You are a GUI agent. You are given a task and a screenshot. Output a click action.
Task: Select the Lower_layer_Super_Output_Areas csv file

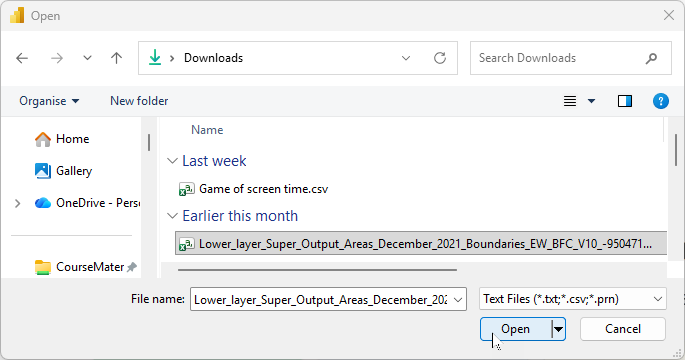pyautogui.click(x=421, y=243)
